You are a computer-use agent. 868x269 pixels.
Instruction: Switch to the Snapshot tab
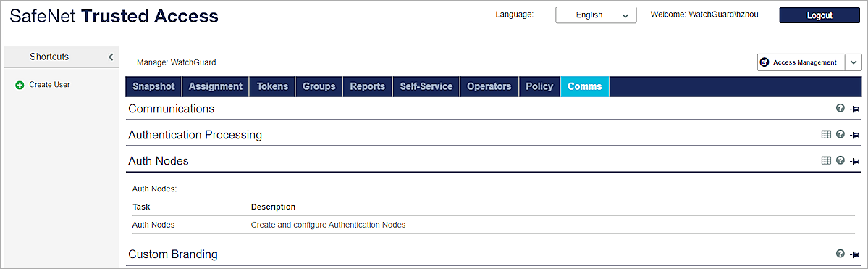pos(154,86)
